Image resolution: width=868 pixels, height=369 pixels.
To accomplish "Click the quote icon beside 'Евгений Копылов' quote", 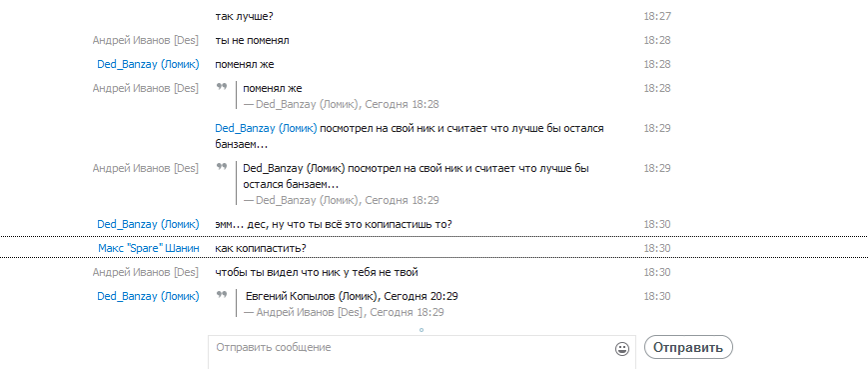I will point(222,295).
